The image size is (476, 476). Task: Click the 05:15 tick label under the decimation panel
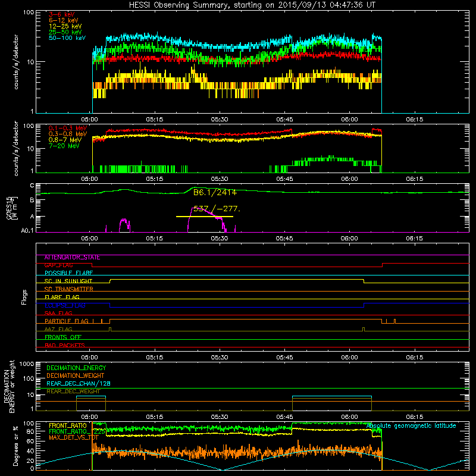155,417
